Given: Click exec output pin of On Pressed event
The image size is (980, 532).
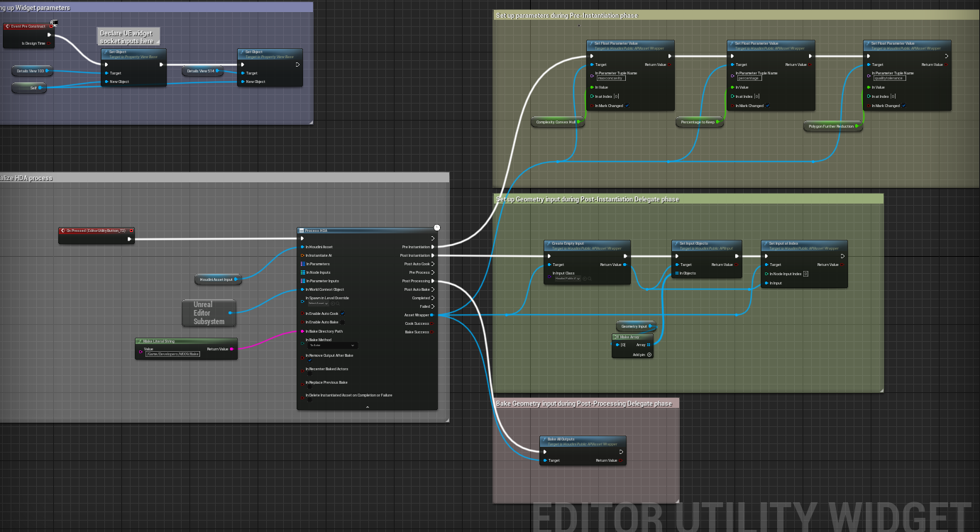Looking at the screenshot, I should pos(129,239).
